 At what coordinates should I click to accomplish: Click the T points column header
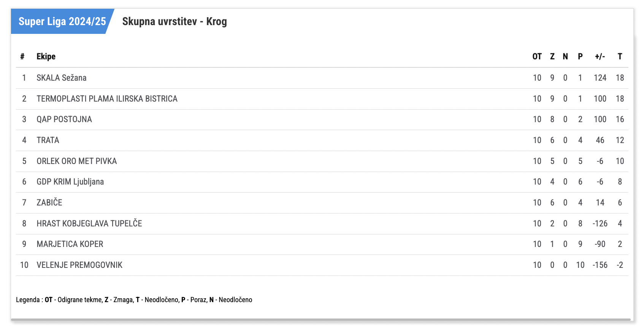coord(620,56)
